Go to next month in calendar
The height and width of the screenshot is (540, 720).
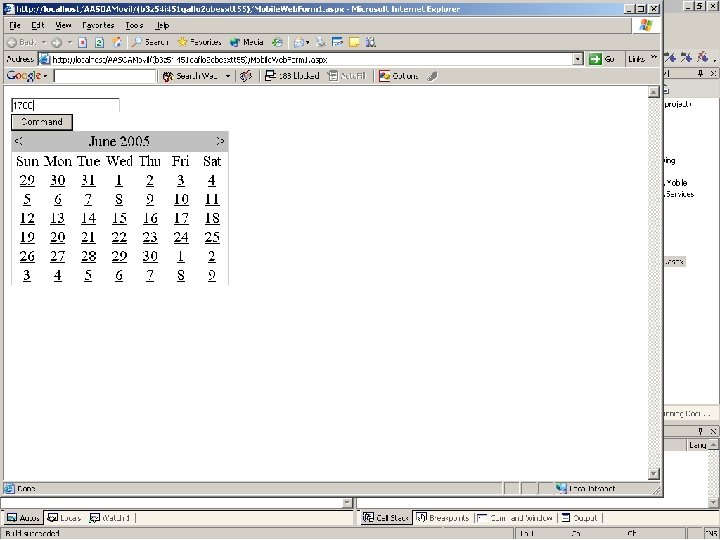(x=220, y=141)
